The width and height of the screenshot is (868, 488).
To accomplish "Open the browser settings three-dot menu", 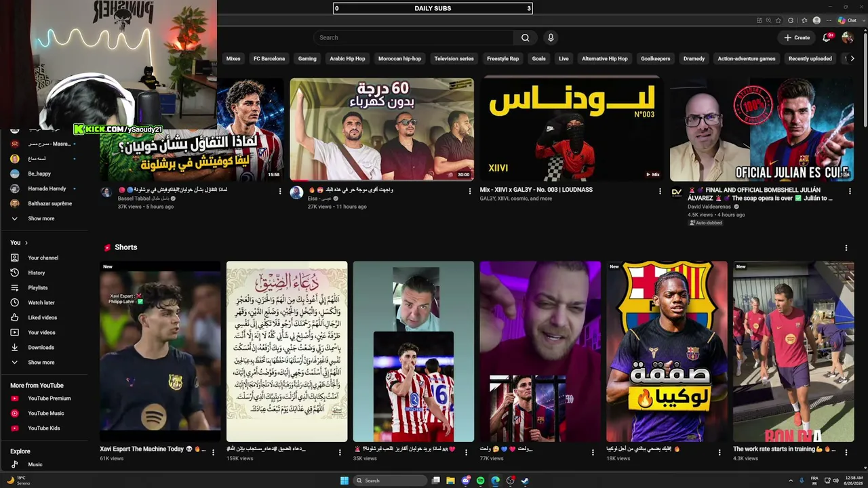I will pyautogui.click(x=829, y=20).
